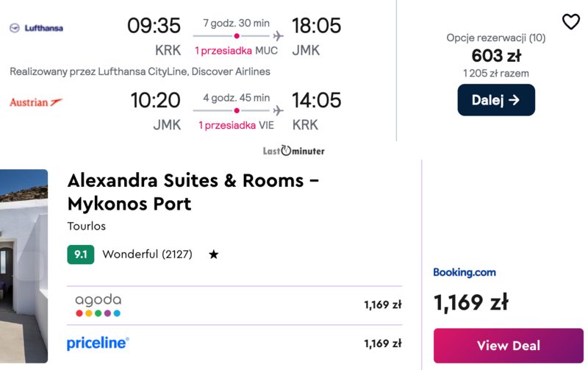This screenshot has height=370, width=588.
Task: Click the hotel star rating icon
Action: tap(213, 255)
